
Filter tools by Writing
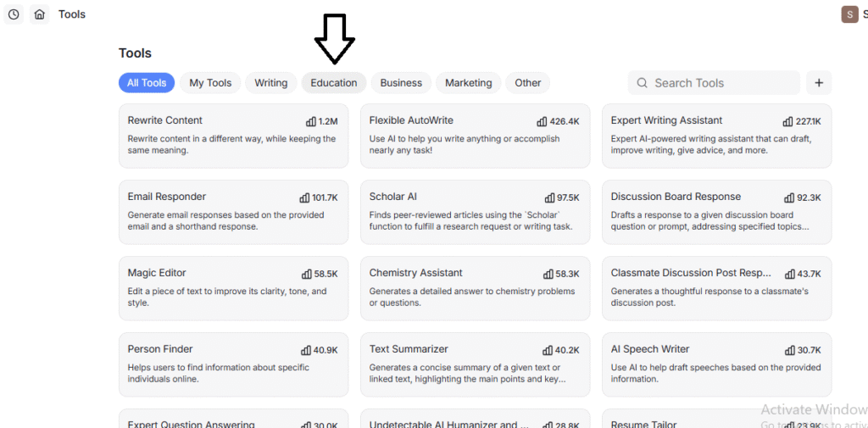(271, 83)
